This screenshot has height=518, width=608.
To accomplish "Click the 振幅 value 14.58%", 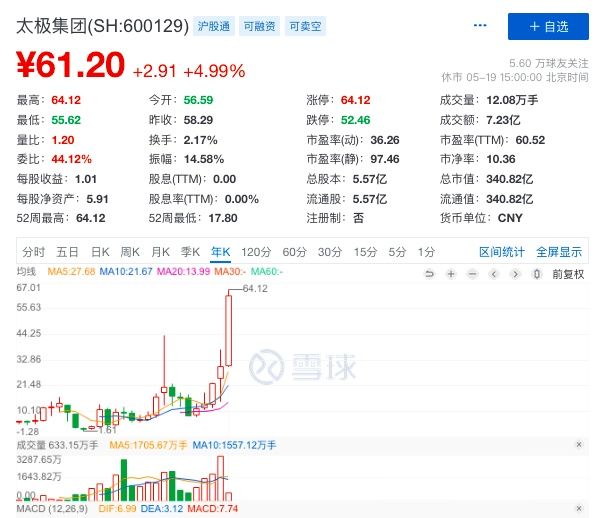I will click(204, 159).
